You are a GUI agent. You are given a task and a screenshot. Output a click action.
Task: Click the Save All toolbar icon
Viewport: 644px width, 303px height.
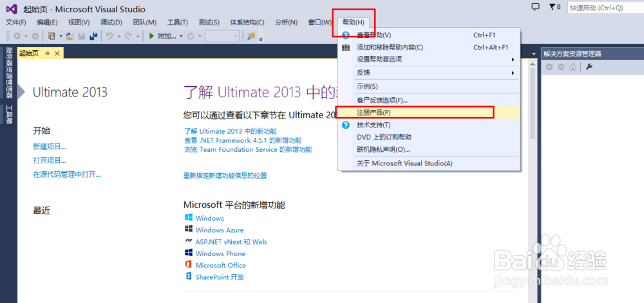click(x=93, y=37)
